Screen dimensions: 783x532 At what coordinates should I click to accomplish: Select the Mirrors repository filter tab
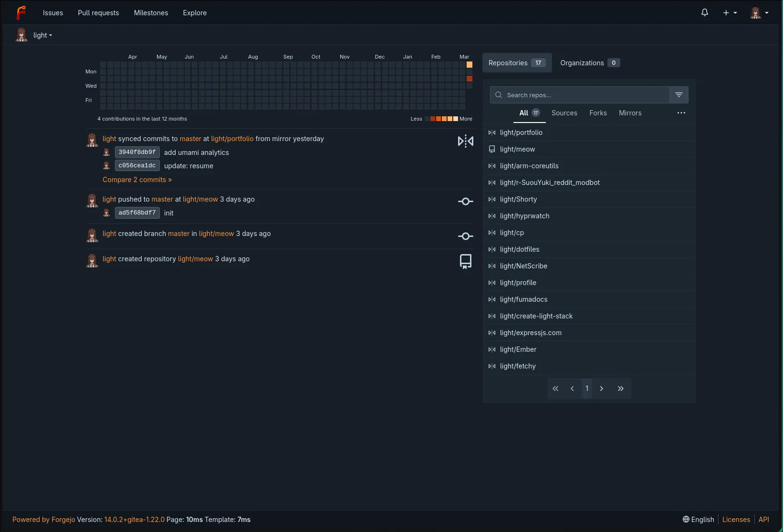pyautogui.click(x=630, y=113)
